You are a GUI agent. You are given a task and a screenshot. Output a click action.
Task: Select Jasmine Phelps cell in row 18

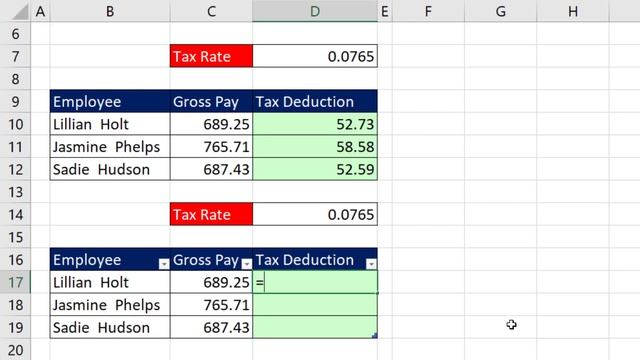click(110, 304)
